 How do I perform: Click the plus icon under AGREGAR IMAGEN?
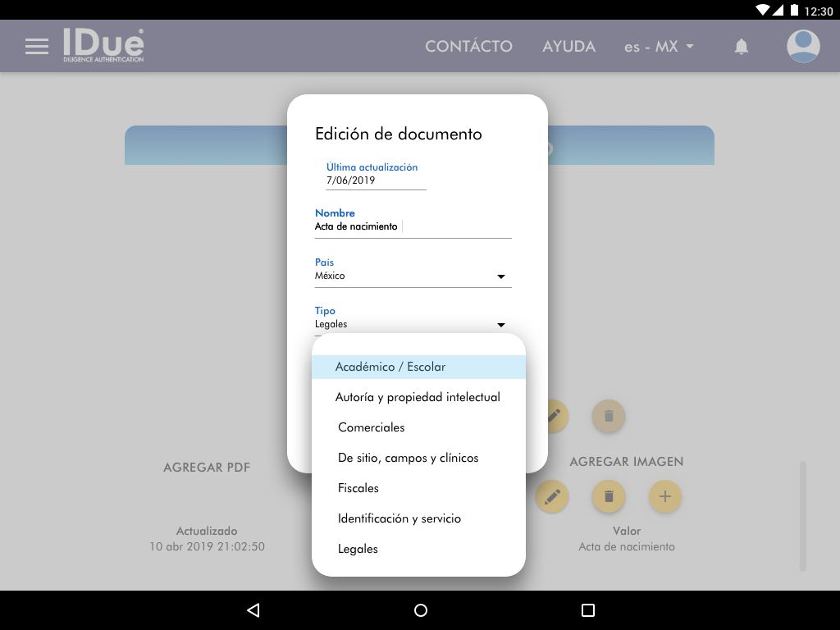pyautogui.click(x=665, y=496)
